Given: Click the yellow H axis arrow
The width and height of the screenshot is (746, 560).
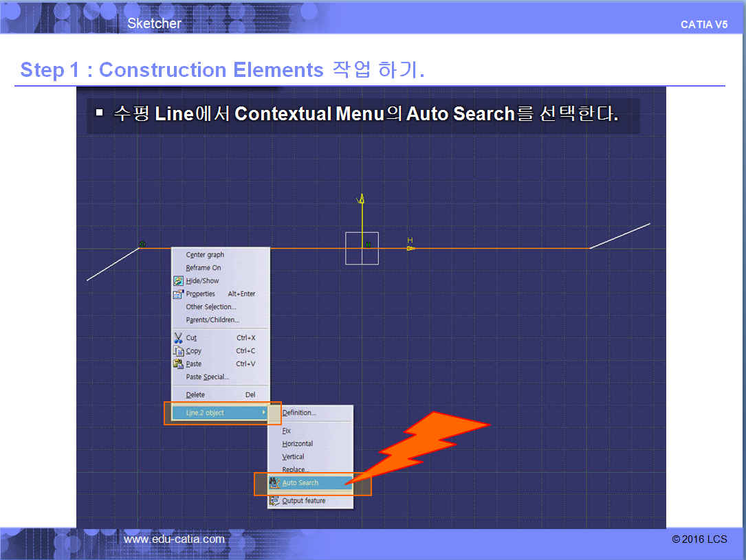Looking at the screenshot, I should pos(410,247).
